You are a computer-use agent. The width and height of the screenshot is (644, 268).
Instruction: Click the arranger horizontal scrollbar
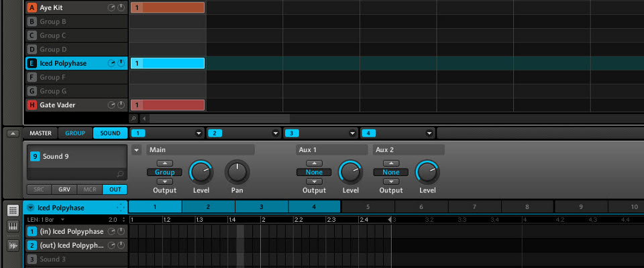tap(220, 119)
